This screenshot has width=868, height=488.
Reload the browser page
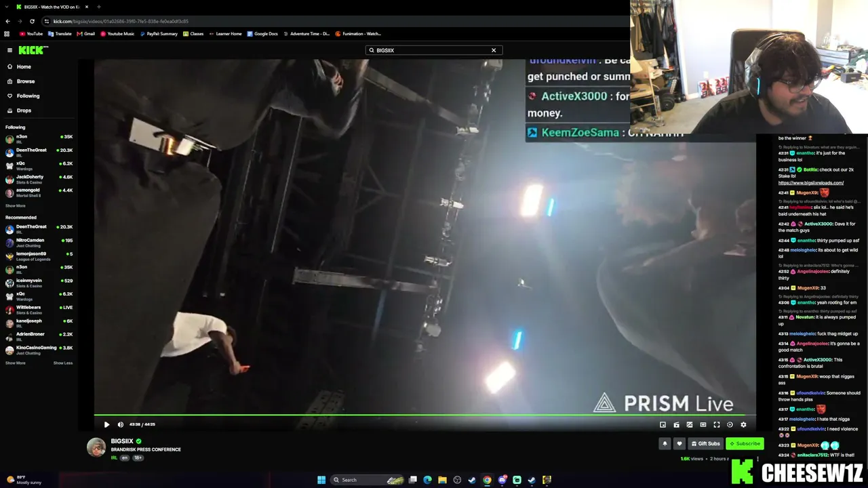[x=32, y=21]
